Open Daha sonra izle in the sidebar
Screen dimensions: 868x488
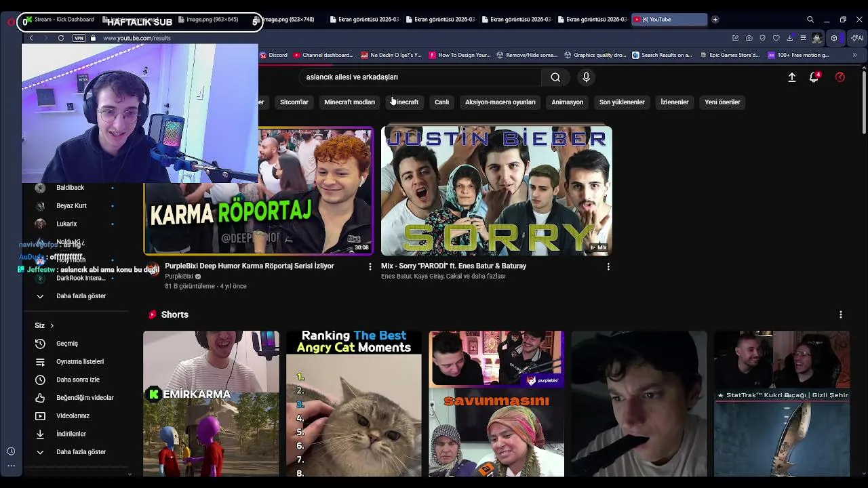79,380
